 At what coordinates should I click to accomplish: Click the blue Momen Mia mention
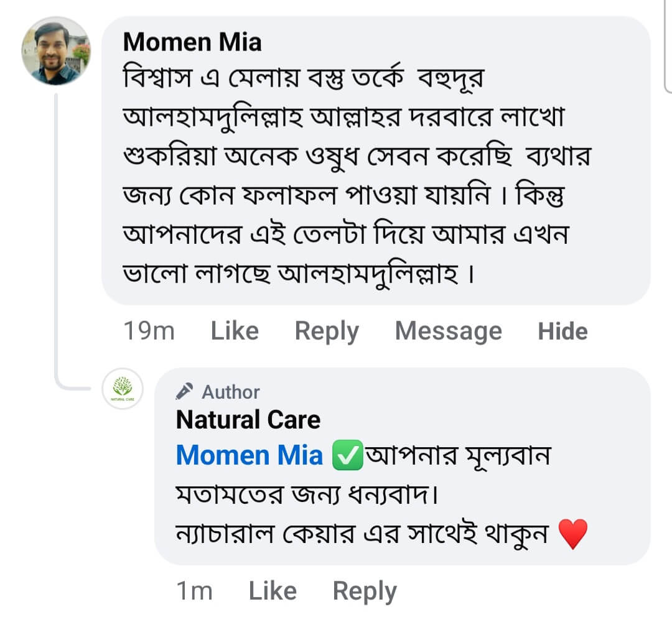point(250,456)
